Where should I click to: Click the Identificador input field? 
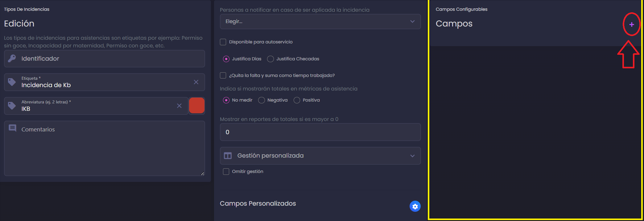click(105, 58)
